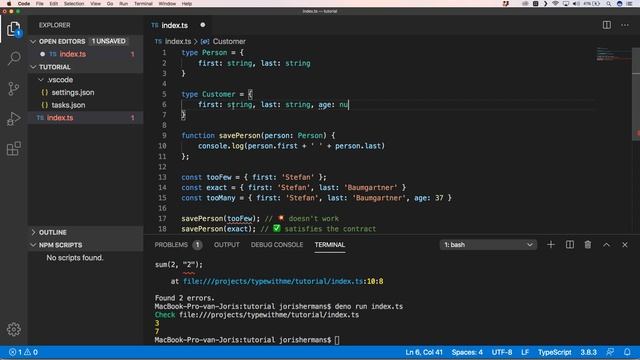Open the Go menu
This screenshot has height=360, width=640.
point(110,4)
